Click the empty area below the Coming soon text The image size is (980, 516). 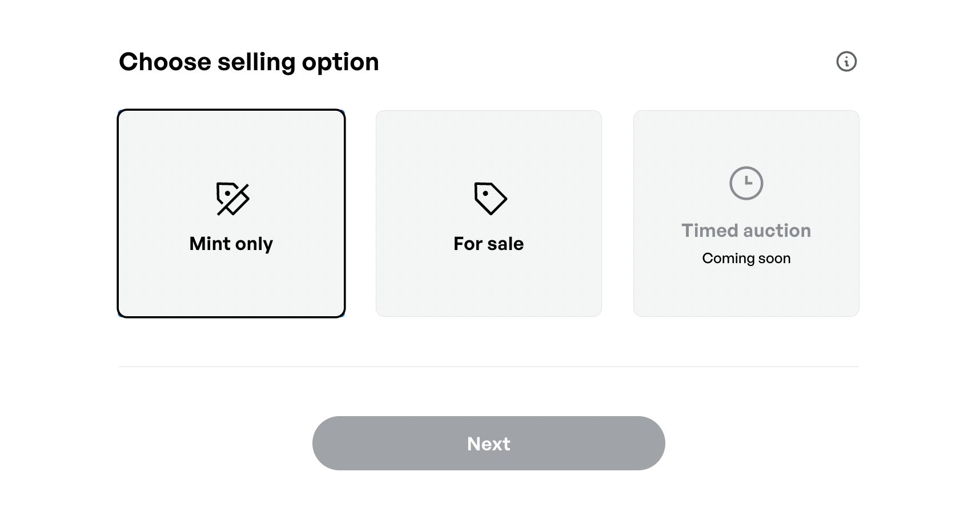click(746, 291)
